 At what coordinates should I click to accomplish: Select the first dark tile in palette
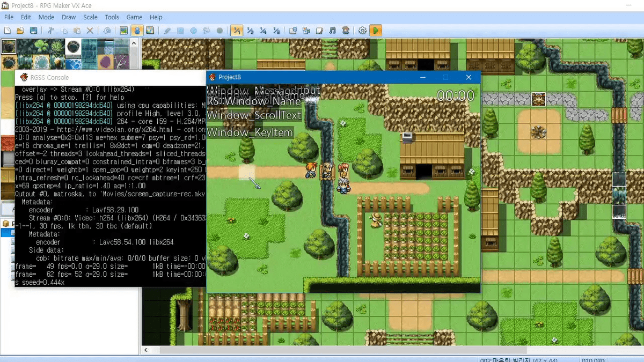coord(8,47)
